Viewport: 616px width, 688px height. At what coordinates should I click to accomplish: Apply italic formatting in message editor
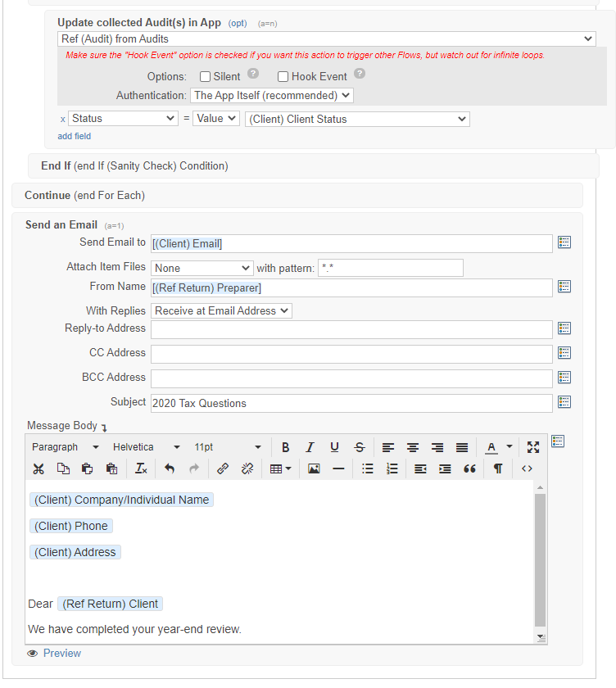(310, 447)
